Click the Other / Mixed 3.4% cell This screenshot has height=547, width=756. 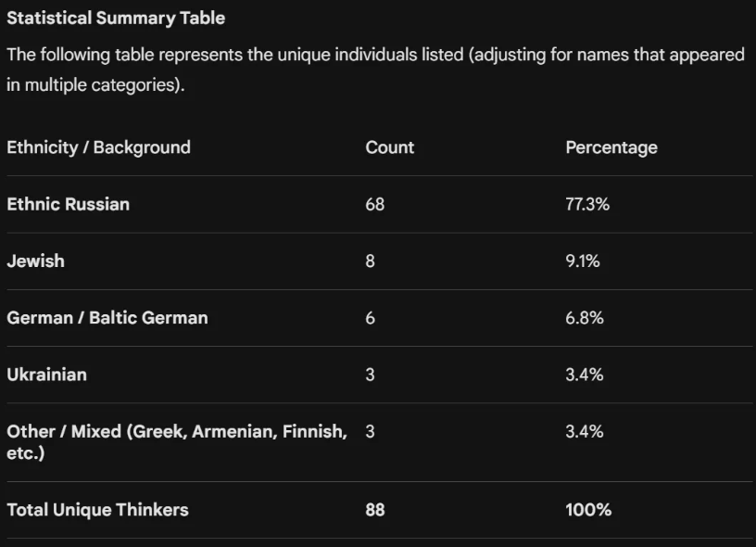585,431
